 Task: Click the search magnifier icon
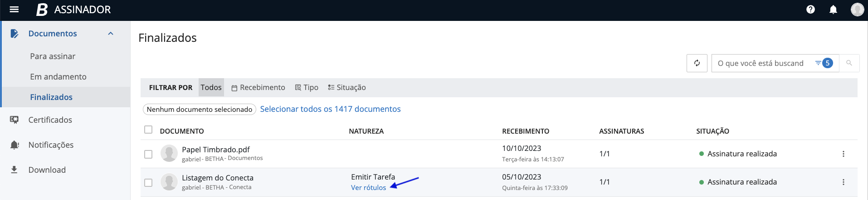point(849,63)
